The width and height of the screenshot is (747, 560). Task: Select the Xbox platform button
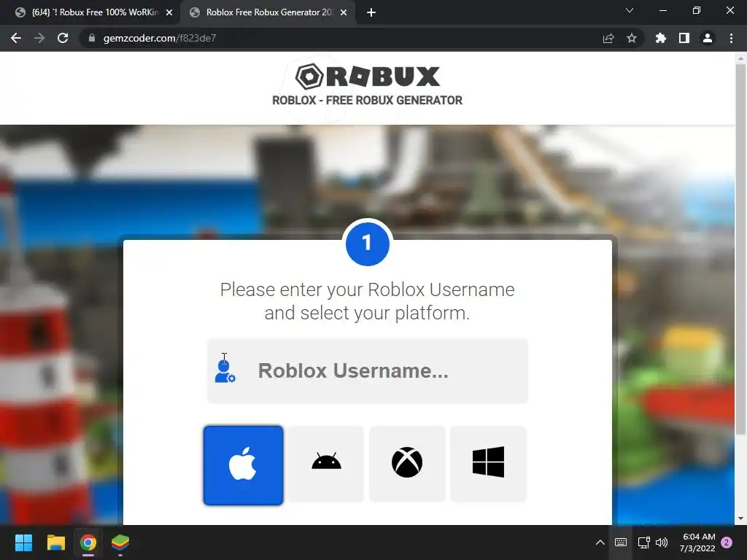pyautogui.click(x=407, y=464)
